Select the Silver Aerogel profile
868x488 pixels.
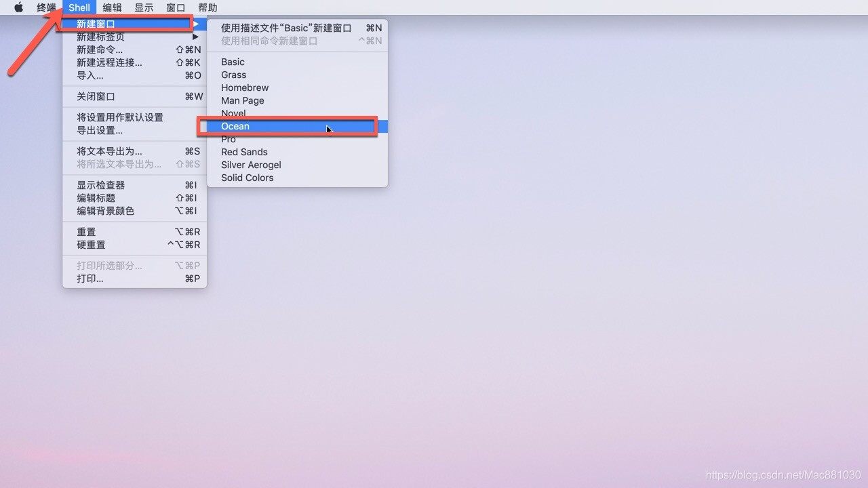[297, 165]
